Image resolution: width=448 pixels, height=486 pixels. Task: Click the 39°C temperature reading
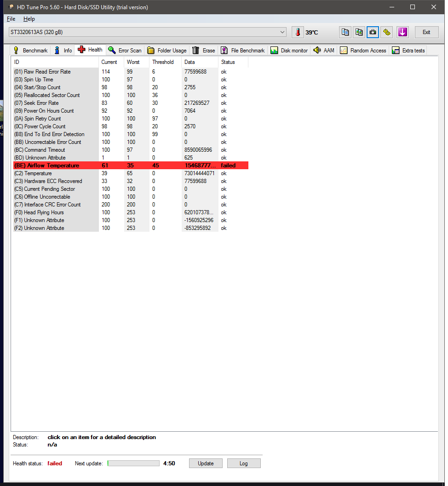tap(311, 32)
